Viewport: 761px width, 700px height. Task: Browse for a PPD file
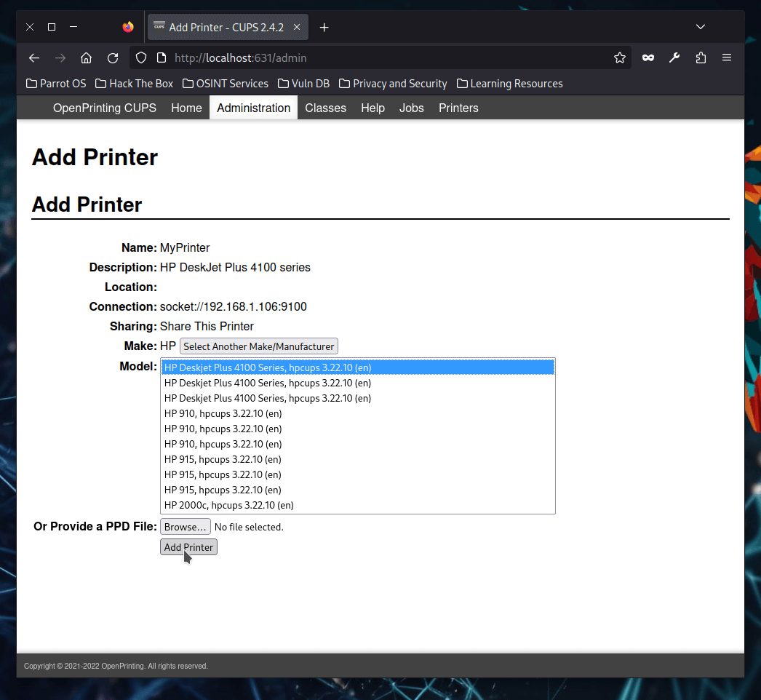[185, 526]
